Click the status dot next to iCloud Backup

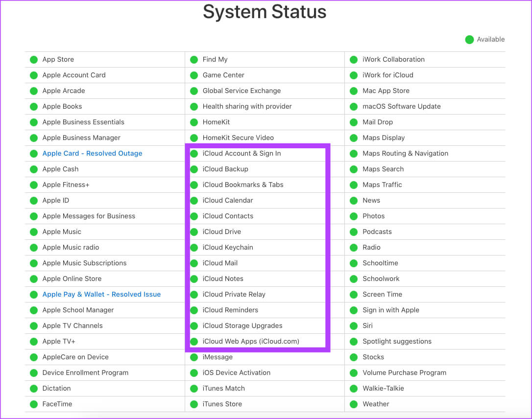pos(193,169)
